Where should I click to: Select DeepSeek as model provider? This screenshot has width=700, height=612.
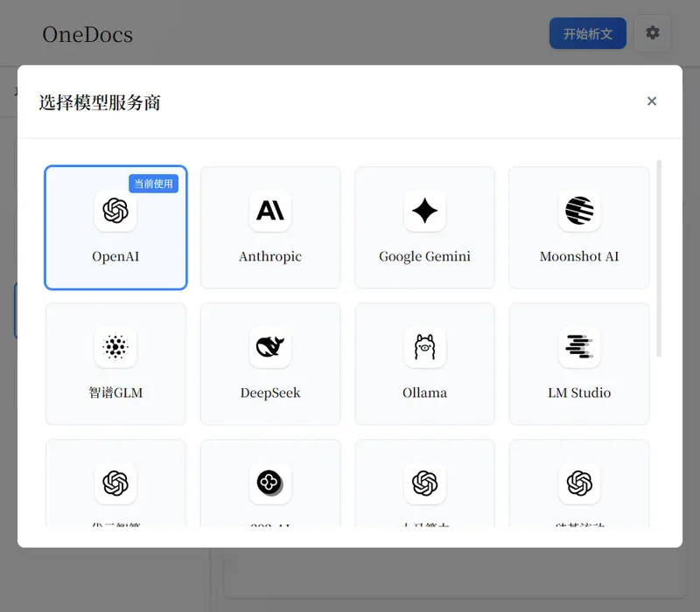pyautogui.click(x=270, y=364)
